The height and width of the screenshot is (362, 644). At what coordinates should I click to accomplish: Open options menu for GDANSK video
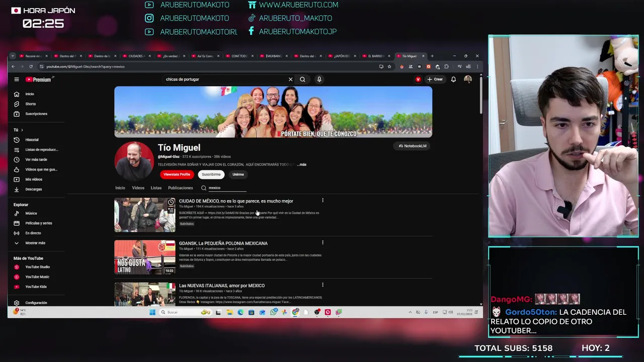[323, 243]
